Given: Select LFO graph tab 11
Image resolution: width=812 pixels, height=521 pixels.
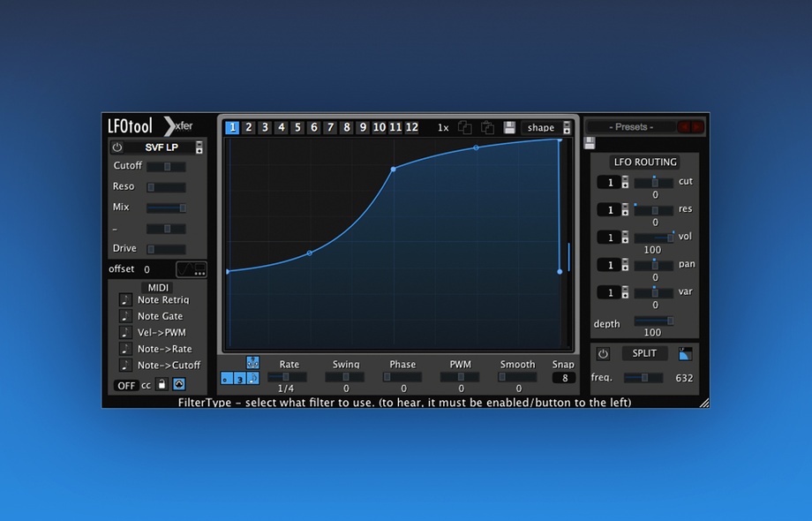Looking at the screenshot, I should click(395, 127).
